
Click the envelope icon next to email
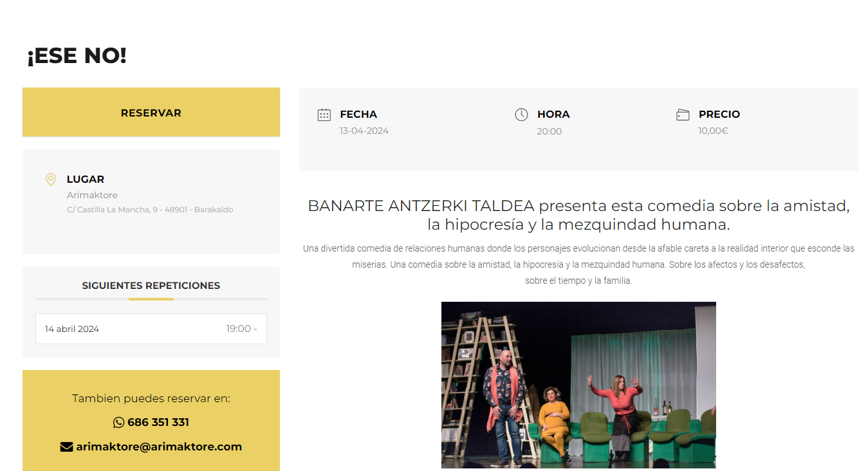pyautogui.click(x=66, y=447)
